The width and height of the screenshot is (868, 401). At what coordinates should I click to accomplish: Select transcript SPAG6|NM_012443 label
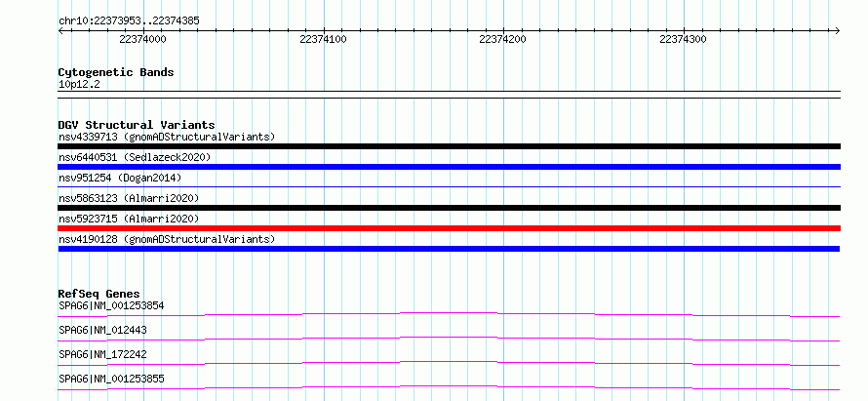[x=102, y=330]
